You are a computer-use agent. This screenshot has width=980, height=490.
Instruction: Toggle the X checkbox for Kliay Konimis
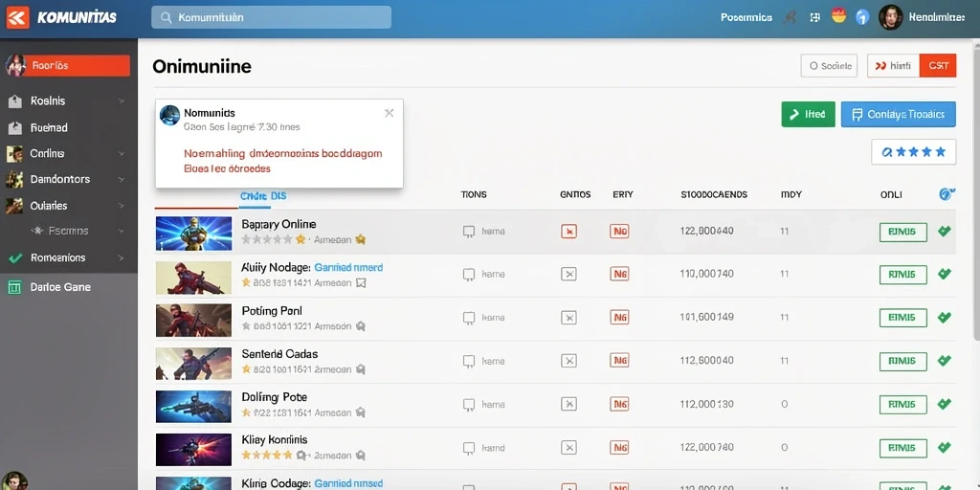[x=568, y=448]
